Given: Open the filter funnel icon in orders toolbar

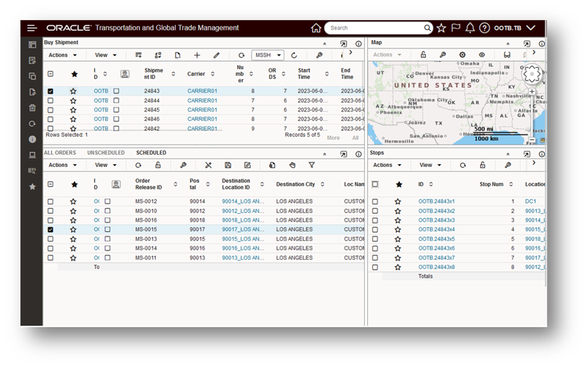Looking at the screenshot, I should pyautogui.click(x=312, y=165).
